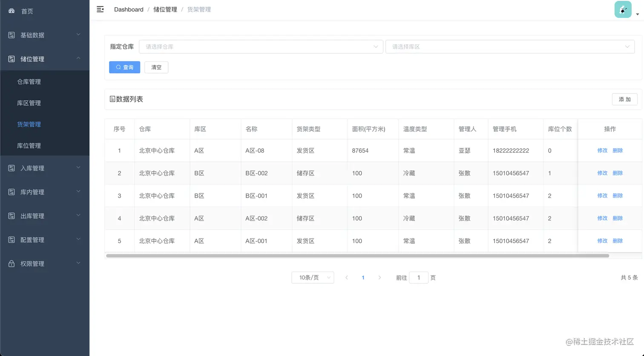The height and width of the screenshot is (356, 644).
Task: Click 修改 for row A区-002
Action: 602,218
